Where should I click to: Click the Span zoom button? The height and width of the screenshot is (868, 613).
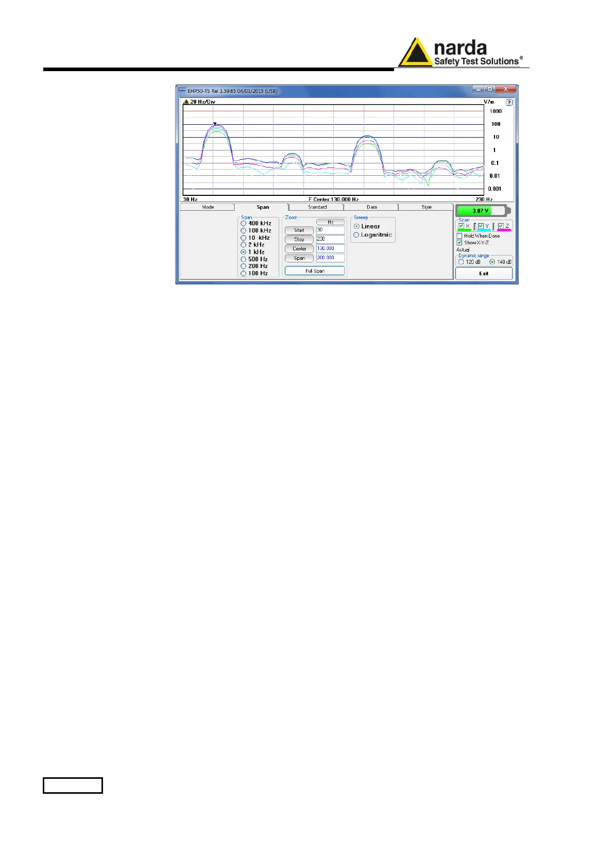tap(299, 258)
